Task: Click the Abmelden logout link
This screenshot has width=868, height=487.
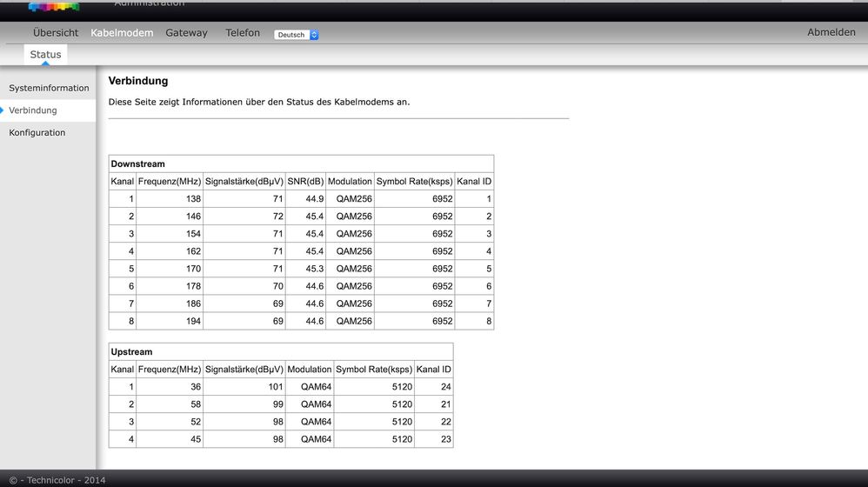Action: [831, 32]
